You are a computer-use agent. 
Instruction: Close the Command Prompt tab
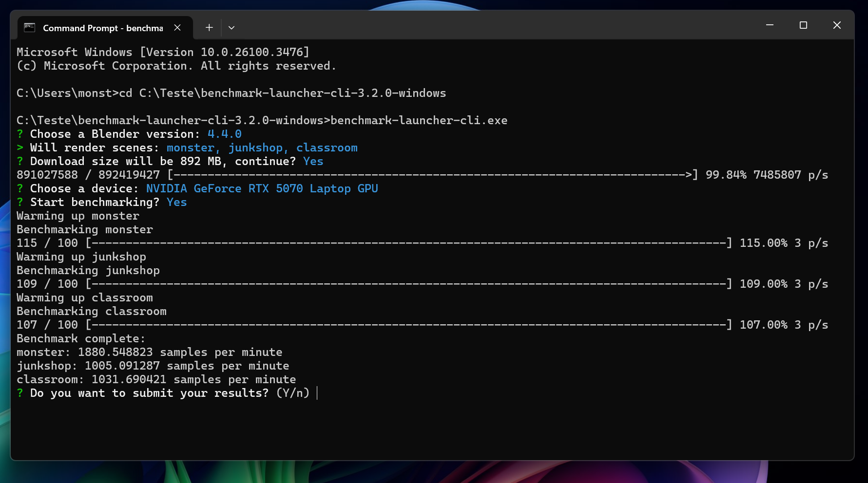tap(177, 28)
